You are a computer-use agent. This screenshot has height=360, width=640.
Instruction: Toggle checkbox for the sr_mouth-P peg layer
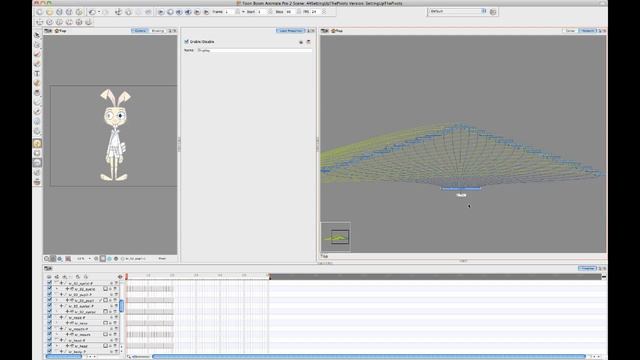49,329
